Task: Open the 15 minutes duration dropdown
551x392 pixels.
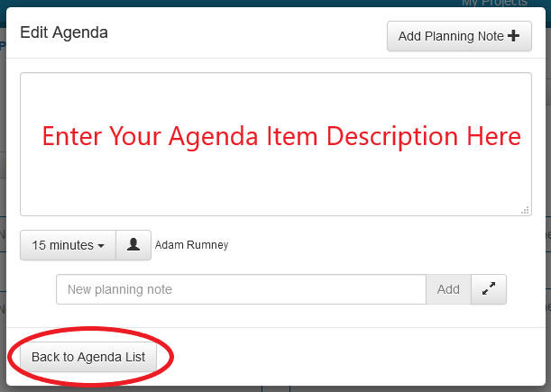Action: click(68, 245)
